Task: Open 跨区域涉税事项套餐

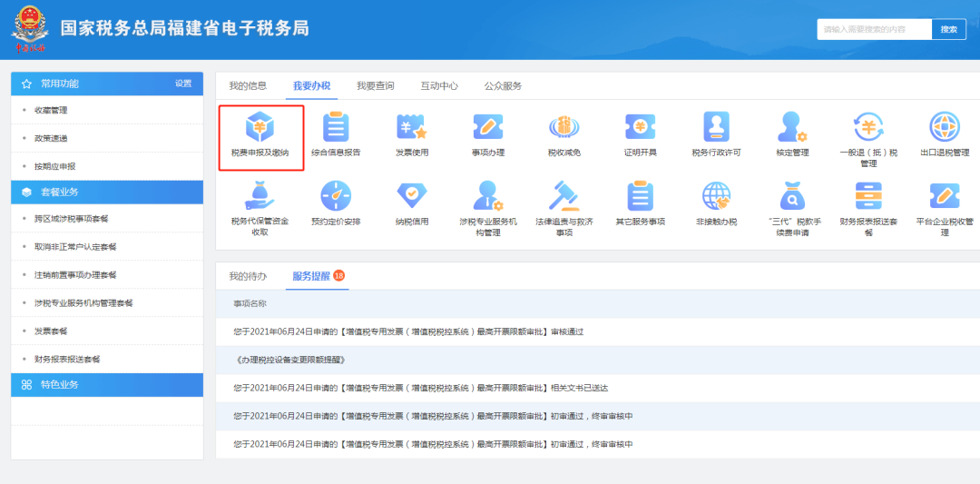Action: [72, 219]
